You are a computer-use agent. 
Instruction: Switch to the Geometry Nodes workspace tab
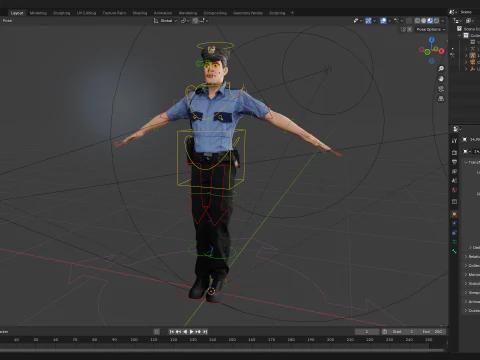[248, 13]
